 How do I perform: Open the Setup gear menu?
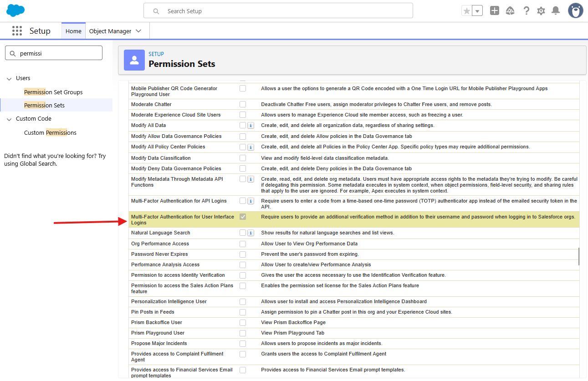[x=541, y=10]
